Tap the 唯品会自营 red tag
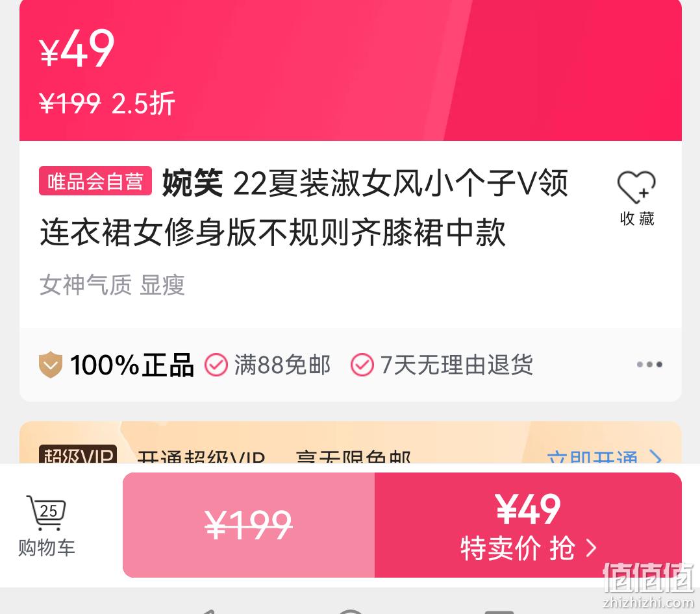 (95, 181)
